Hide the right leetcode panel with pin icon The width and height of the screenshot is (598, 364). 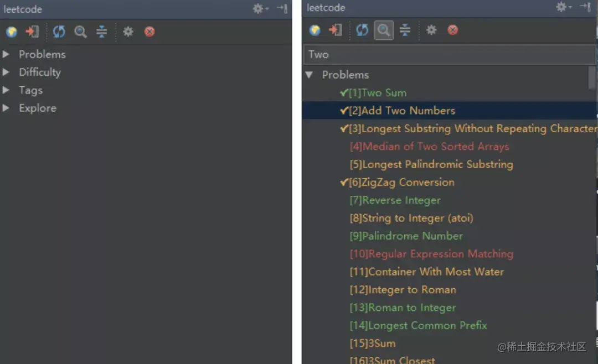[x=585, y=7]
